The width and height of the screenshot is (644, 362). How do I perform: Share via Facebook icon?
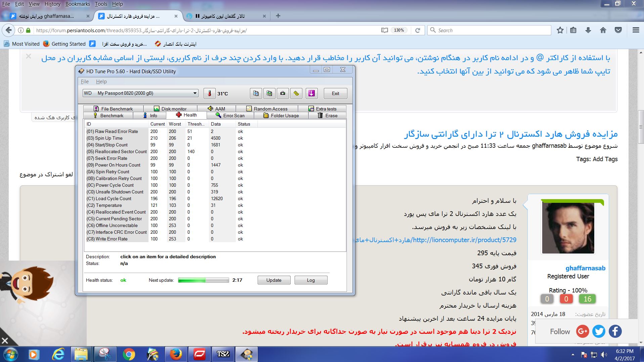tap(615, 331)
